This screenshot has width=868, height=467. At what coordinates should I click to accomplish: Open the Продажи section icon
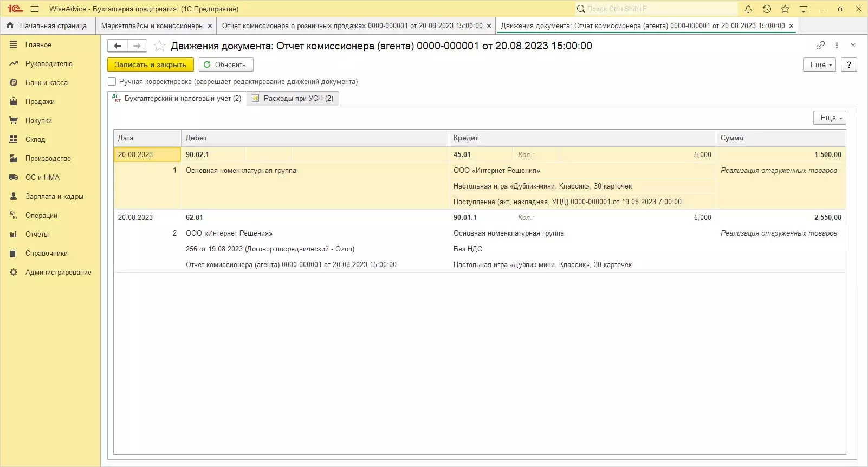point(14,102)
